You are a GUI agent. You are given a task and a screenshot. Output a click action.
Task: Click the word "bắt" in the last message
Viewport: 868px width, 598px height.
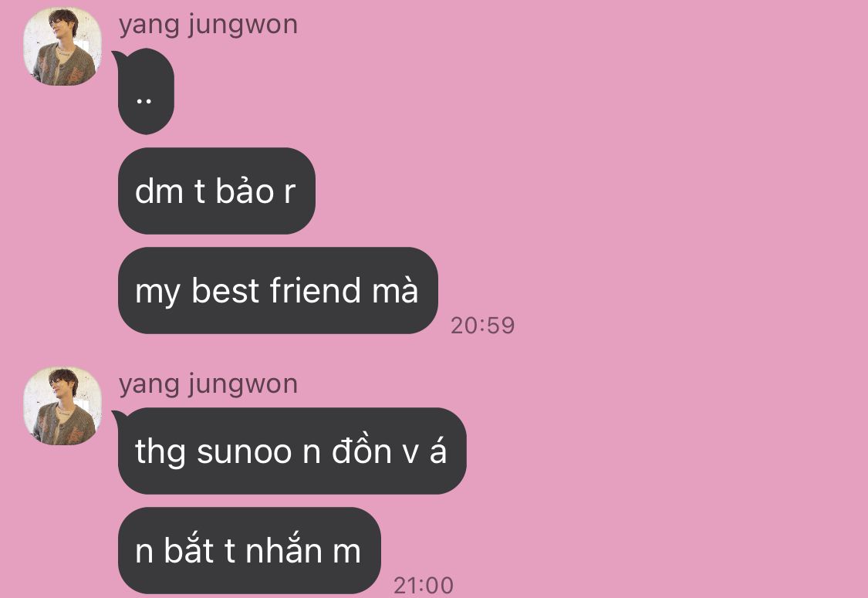pos(189,550)
